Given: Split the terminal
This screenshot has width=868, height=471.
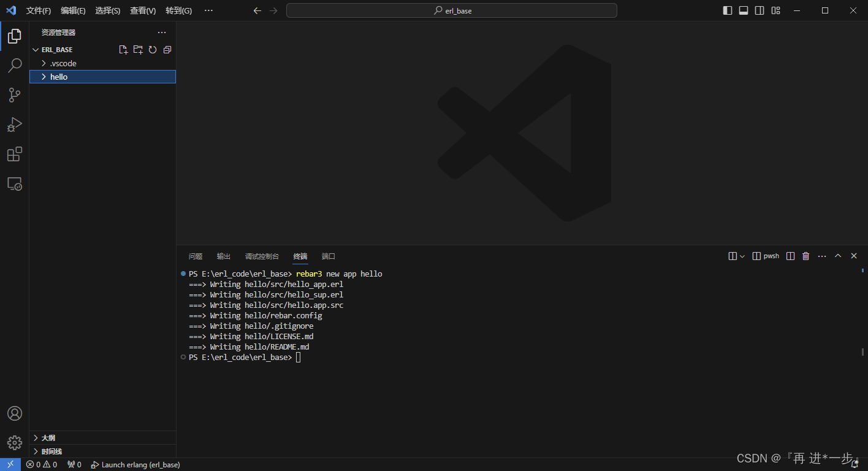Looking at the screenshot, I should pyautogui.click(x=791, y=256).
